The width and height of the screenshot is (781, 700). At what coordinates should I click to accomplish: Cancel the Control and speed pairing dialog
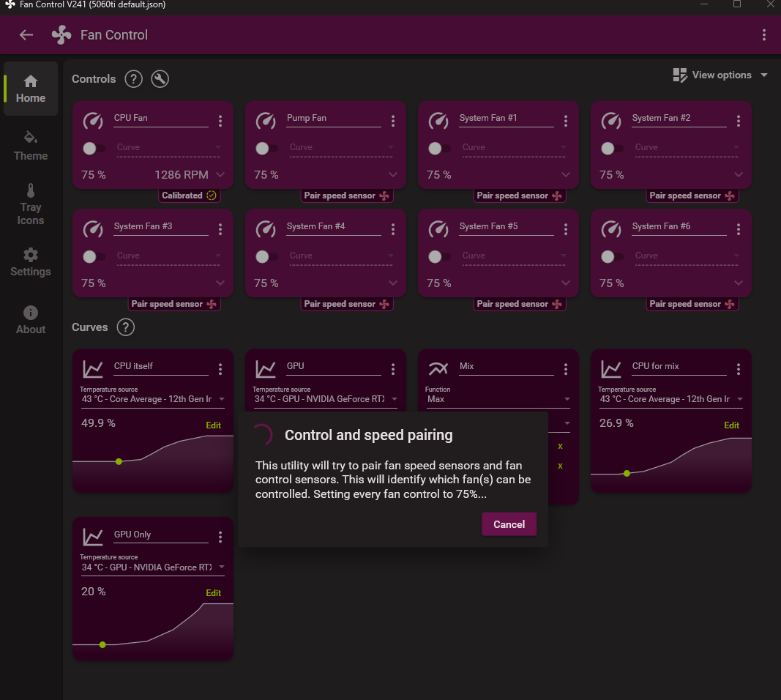coord(509,524)
